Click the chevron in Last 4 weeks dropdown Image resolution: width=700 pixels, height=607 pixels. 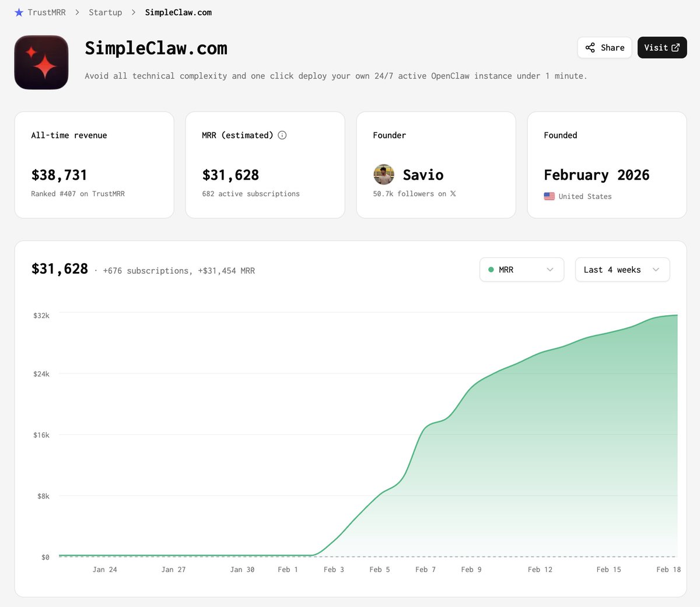tap(656, 270)
